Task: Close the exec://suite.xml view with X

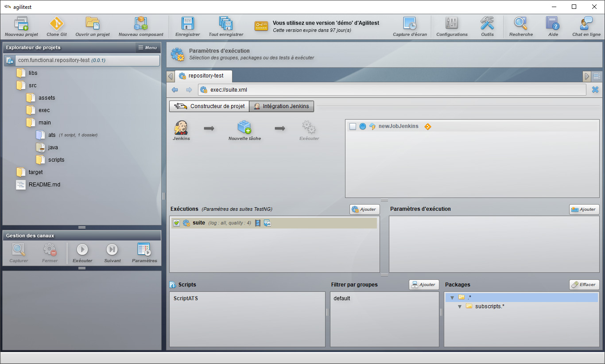Action: tap(595, 90)
